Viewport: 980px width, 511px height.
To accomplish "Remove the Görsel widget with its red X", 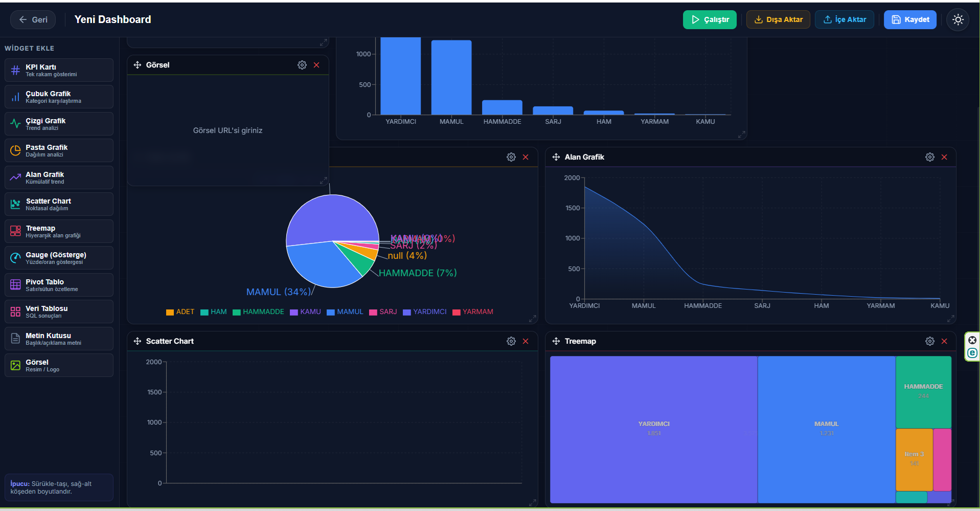I will coord(316,65).
